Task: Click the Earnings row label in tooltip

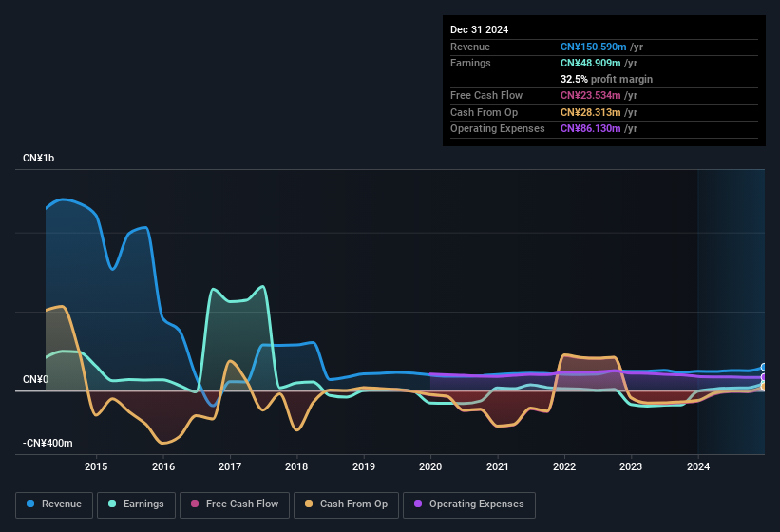Action: (470, 63)
